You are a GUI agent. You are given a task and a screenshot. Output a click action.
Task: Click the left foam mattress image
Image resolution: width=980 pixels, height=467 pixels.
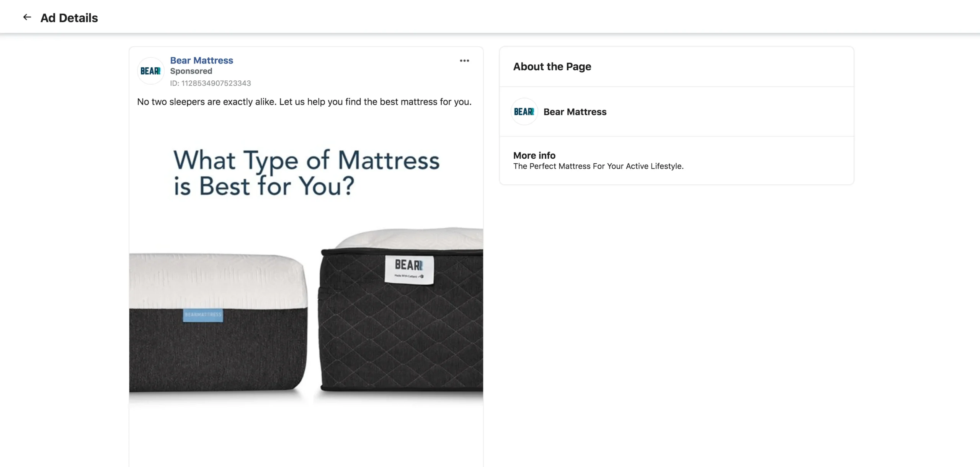[x=218, y=323]
